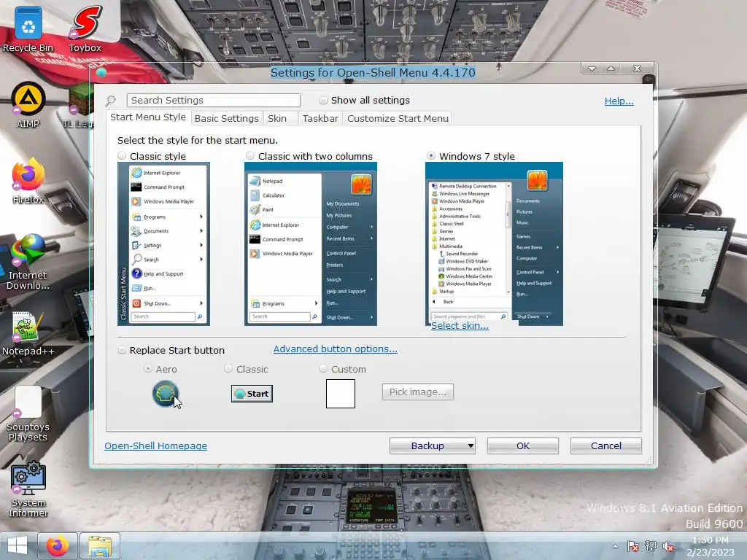Switch to the Start Menu Style tab

pos(148,117)
